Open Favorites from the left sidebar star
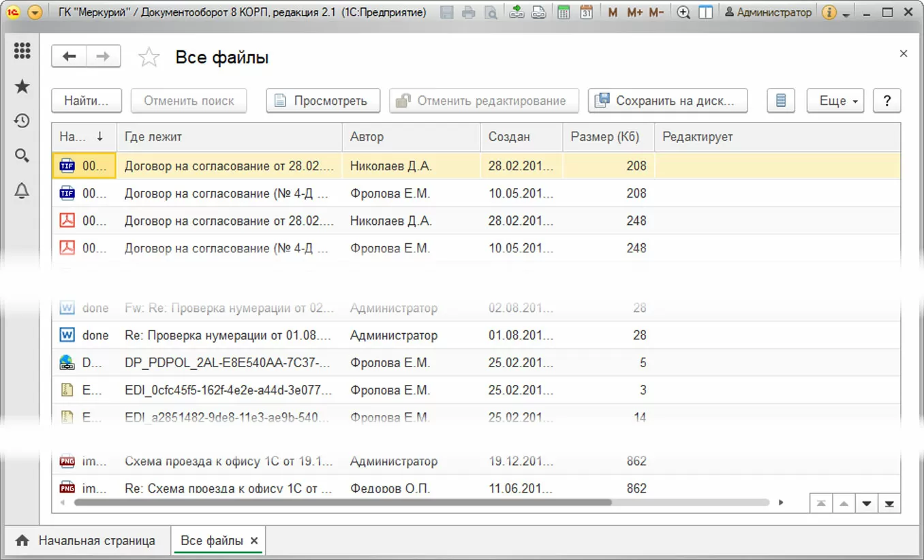The image size is (924, 560). 22,86
